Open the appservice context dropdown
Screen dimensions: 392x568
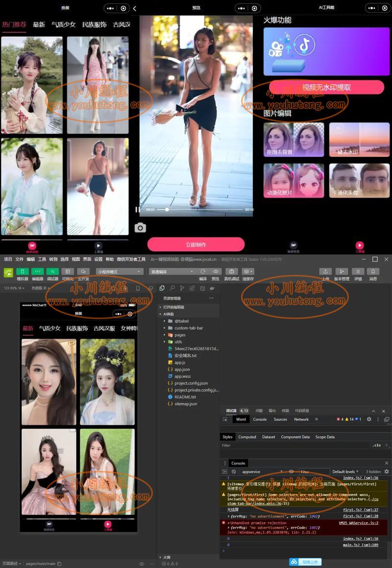click(x=262, y=471)
